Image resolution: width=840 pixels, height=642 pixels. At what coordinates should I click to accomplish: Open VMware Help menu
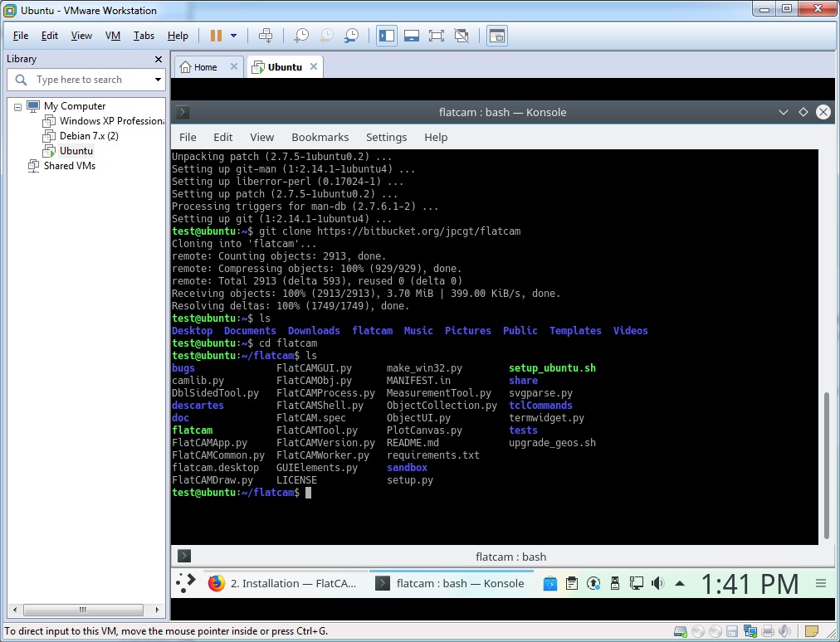pos(178,36)
